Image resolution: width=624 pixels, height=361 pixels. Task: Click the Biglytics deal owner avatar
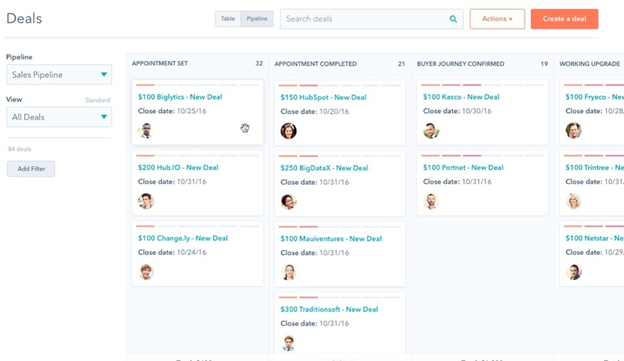tap(146, 131)
